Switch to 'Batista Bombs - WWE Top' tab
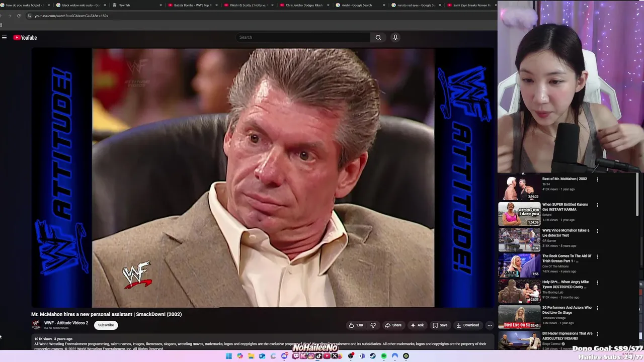The width and height of the screenshot is (644, 362). [191, 5]
